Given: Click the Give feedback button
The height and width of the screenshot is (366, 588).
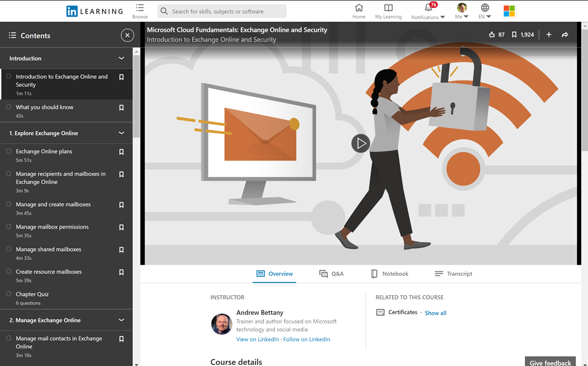Looking at the screenshot, I should pyautogui.click(x=550, y=363).
